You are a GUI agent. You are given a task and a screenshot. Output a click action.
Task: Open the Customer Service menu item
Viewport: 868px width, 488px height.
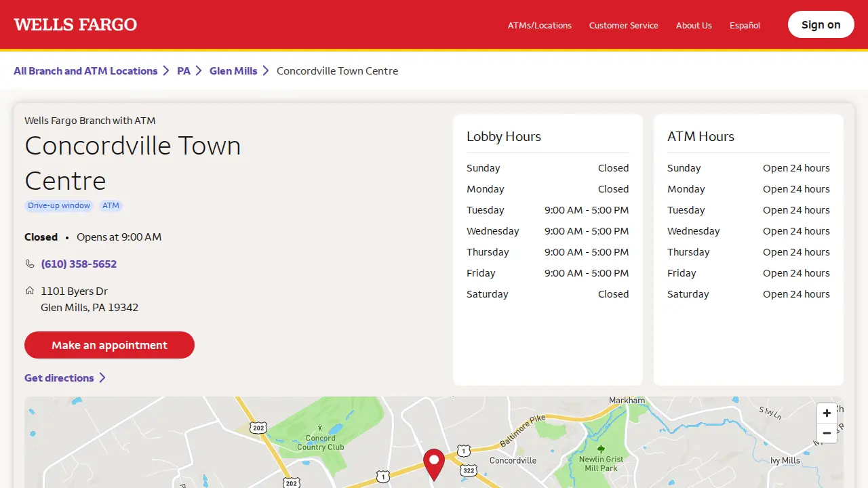[624, 25]
